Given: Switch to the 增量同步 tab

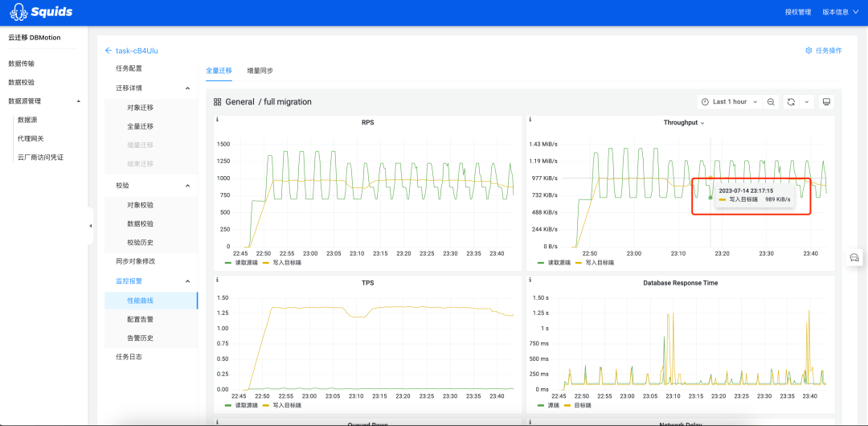Looking at the screenshot, I should pos(260,71).
